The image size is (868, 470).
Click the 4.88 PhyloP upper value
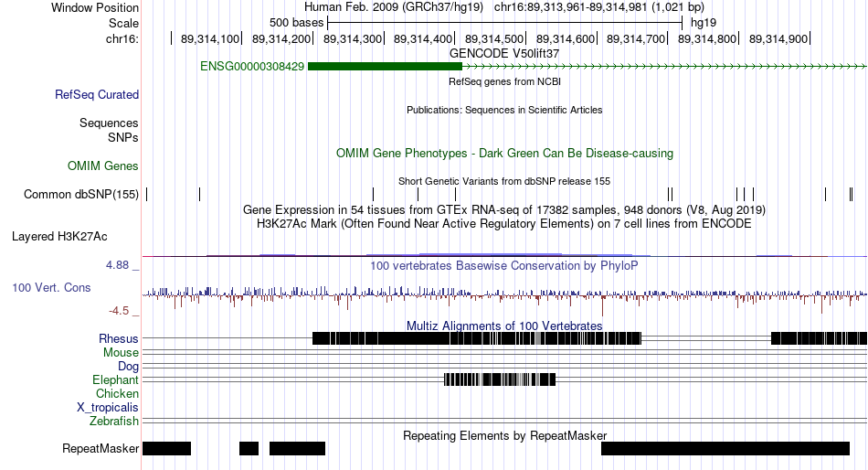[117, 265]
